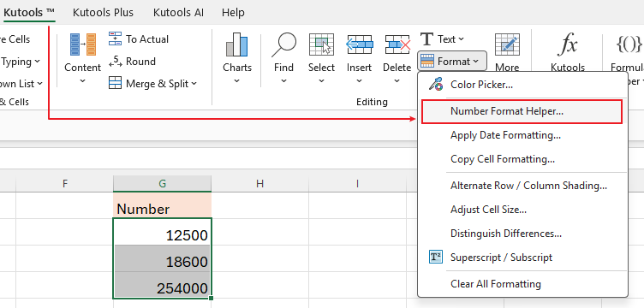Open the Text dropdown chevron

point(461,39)
